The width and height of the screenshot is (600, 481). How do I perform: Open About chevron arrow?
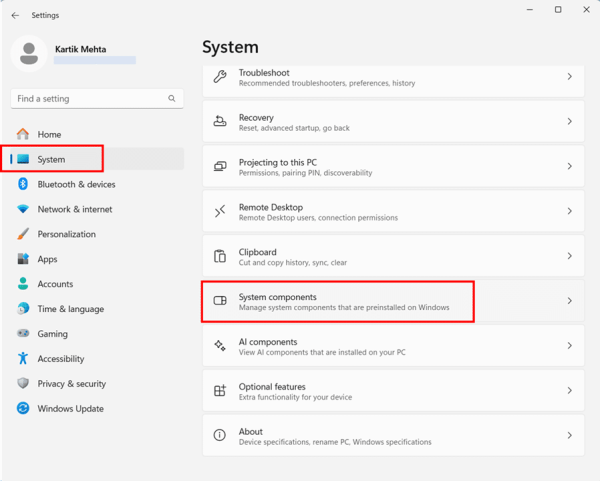point(570,435)
